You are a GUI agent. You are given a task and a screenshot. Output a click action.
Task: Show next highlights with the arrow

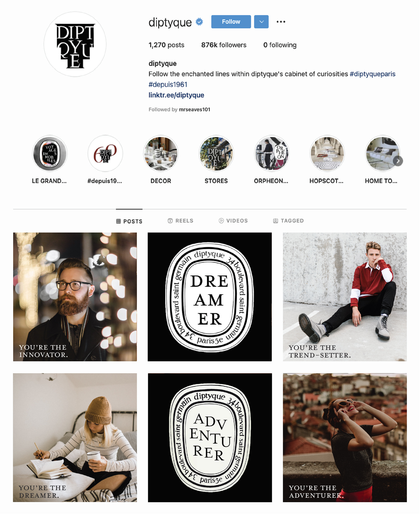click(x=398, y=161)
